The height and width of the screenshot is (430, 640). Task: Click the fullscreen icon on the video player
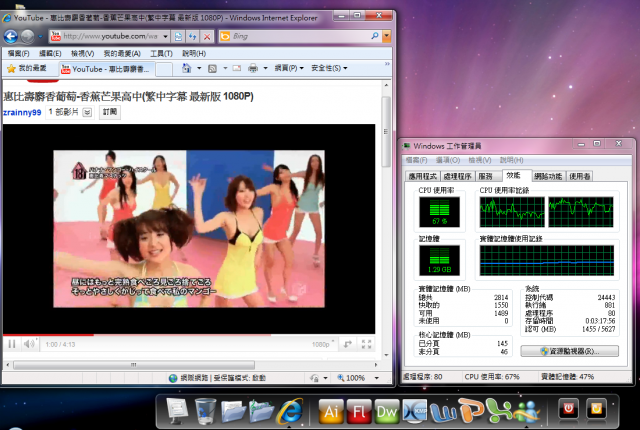(x=366, y=344)
